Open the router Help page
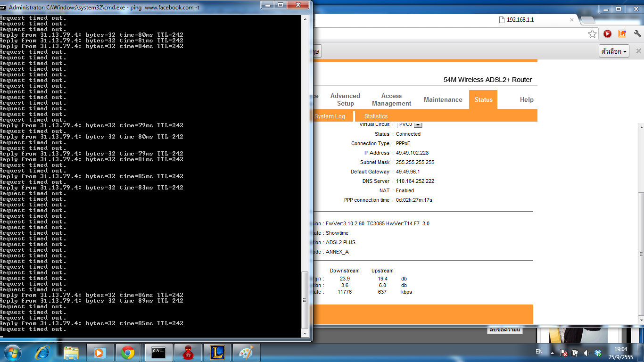 coord(527,99)
